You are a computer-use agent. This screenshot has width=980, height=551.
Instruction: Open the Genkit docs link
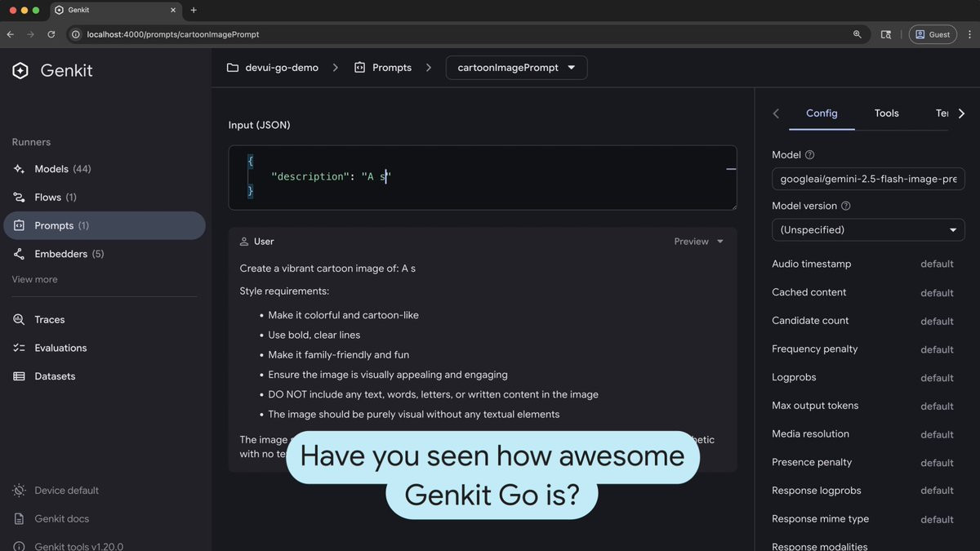61,519
